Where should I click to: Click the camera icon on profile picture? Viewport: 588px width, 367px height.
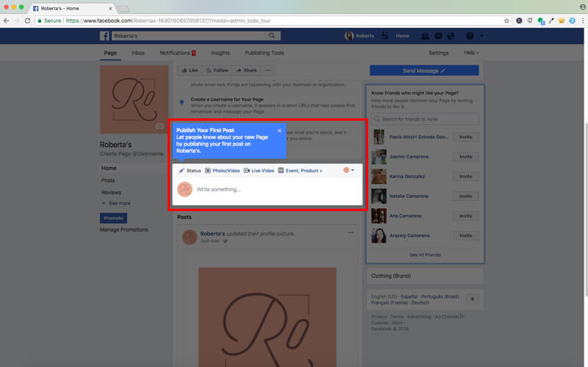tap(159, 127)
